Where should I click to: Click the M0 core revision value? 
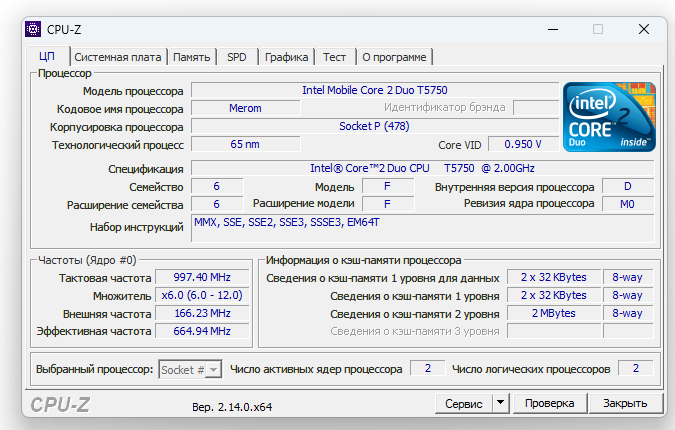[x=628, y=204]
